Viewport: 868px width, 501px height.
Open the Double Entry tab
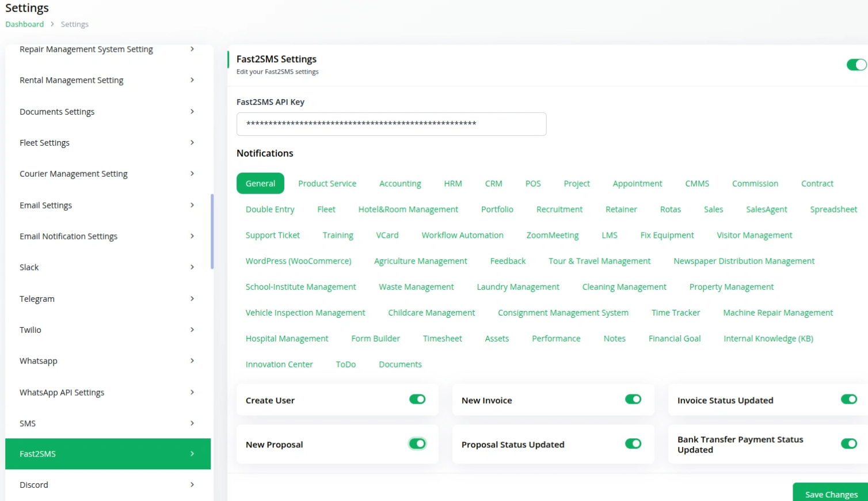pos(270,209)
